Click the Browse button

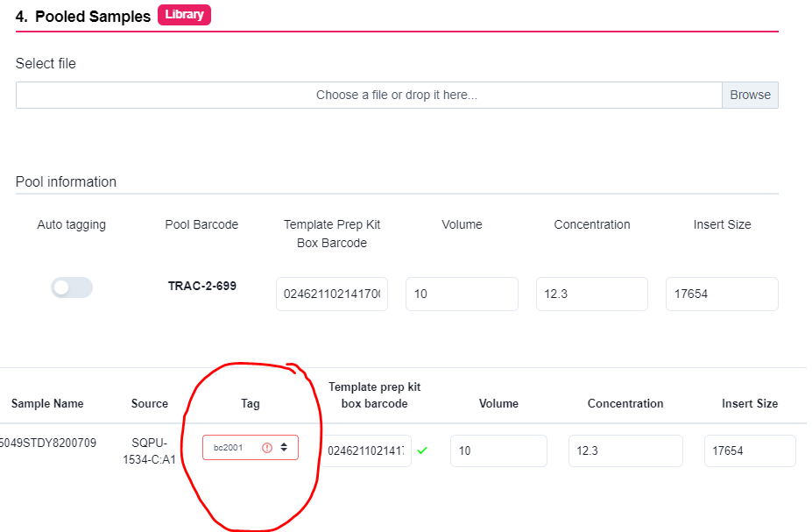click(x=750, y=95)
